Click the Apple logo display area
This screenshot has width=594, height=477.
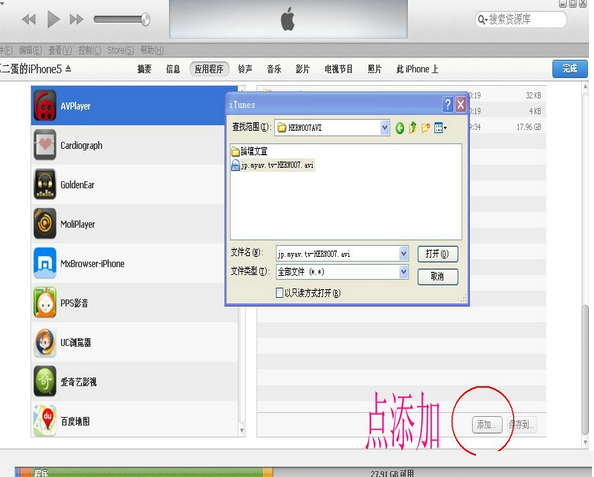(x=288, y=19)
